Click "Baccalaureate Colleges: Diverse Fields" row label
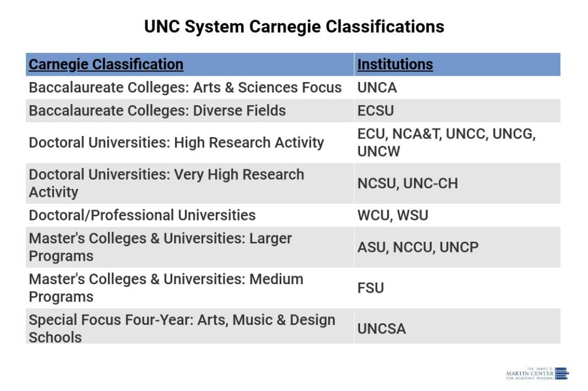This screenshot has width=588, height=391. 157,110
